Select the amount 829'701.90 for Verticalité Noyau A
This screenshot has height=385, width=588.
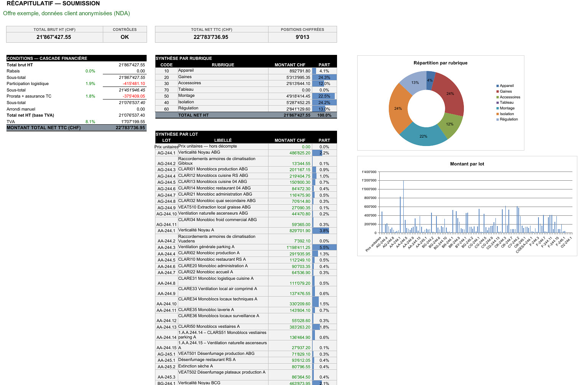pyautogui.click(x=300, y=231)
